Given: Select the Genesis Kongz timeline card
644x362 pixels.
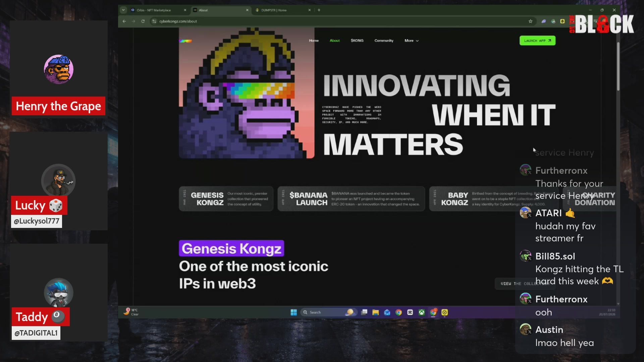Looking at the screenshot, I should point(226,199).
